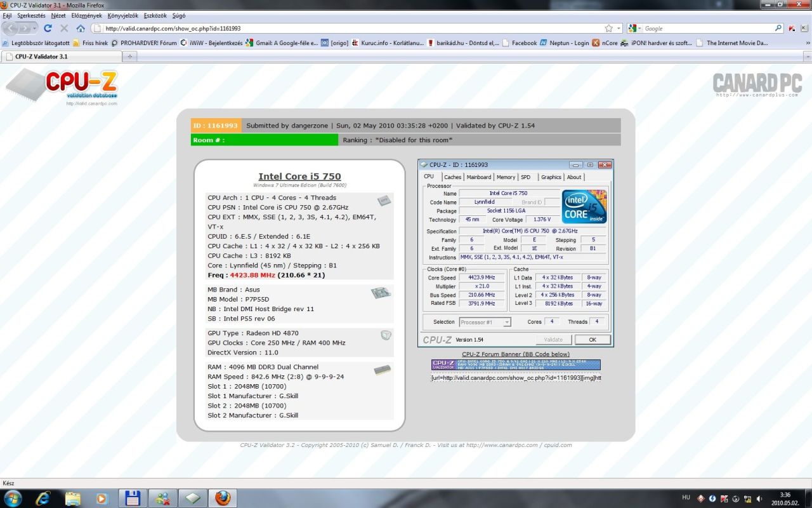Screen dimensions: 812x508
Task: Open the Nézet menu
Action: (58, 15)
